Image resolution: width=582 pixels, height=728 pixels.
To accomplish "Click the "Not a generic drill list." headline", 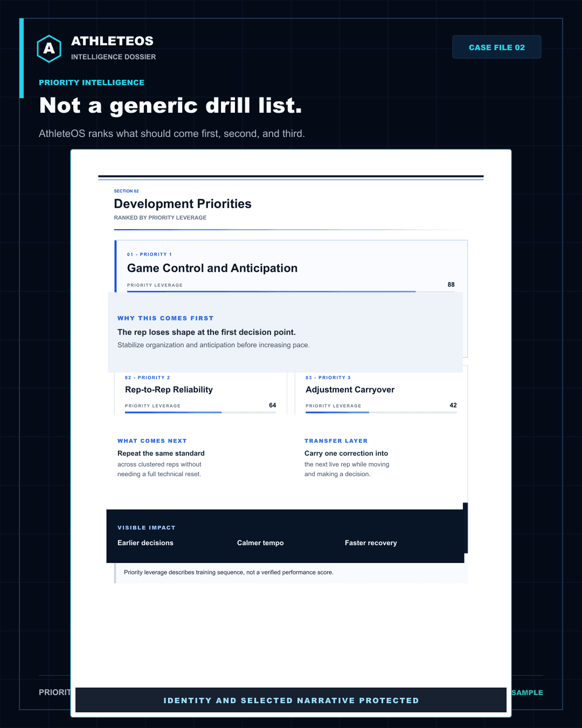I will pyautogui.click(x=170, y=105).
